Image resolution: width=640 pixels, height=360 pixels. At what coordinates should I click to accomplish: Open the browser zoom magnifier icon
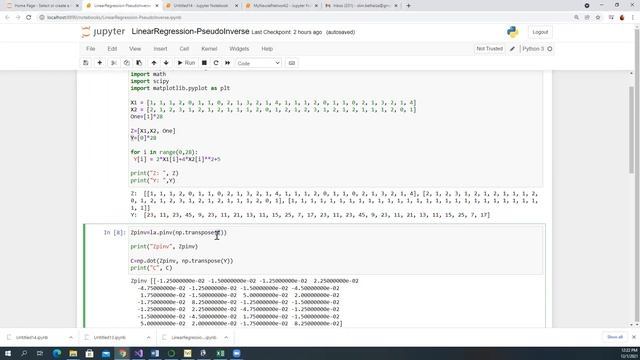[576, 18]
